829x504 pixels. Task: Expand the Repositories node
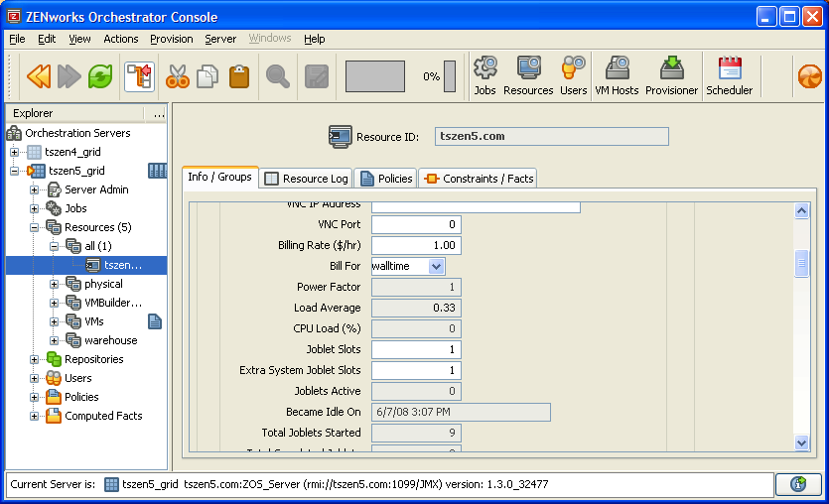34,360
